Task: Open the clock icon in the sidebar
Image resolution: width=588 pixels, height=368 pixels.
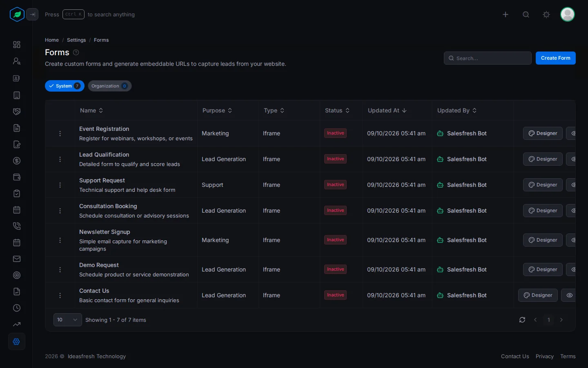Action: pyautogui.click(x=17, y=308)
